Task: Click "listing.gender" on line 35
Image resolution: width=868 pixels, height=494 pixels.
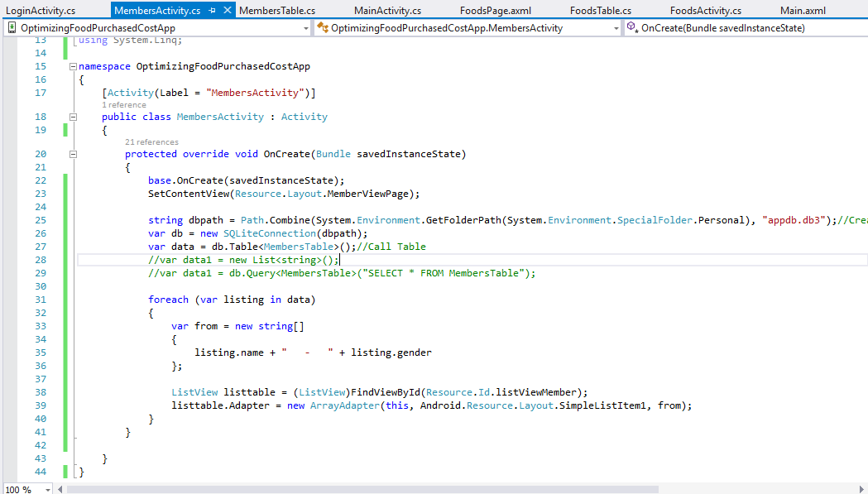Action: tap(391, 353)
